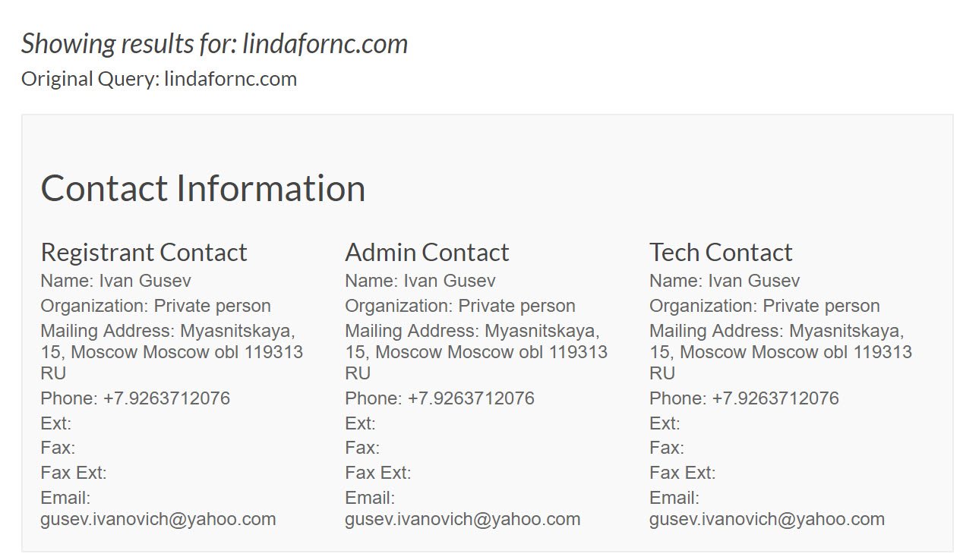This screenshot has height=560, width=963.
Task: Click the Tech Contact email address
Action: click(767, 519)
